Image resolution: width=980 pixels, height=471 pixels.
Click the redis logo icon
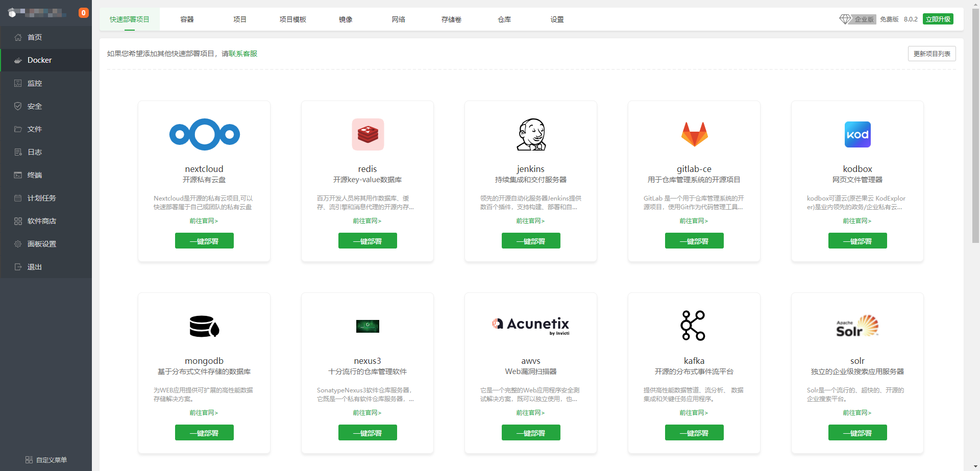tap(367, 135)
